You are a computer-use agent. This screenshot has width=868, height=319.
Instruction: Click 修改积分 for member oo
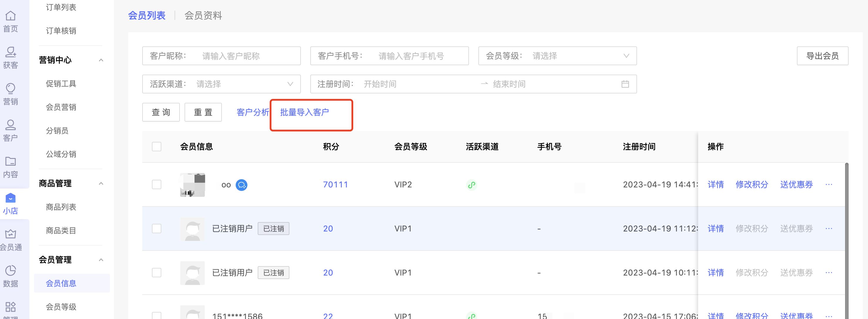752,184
